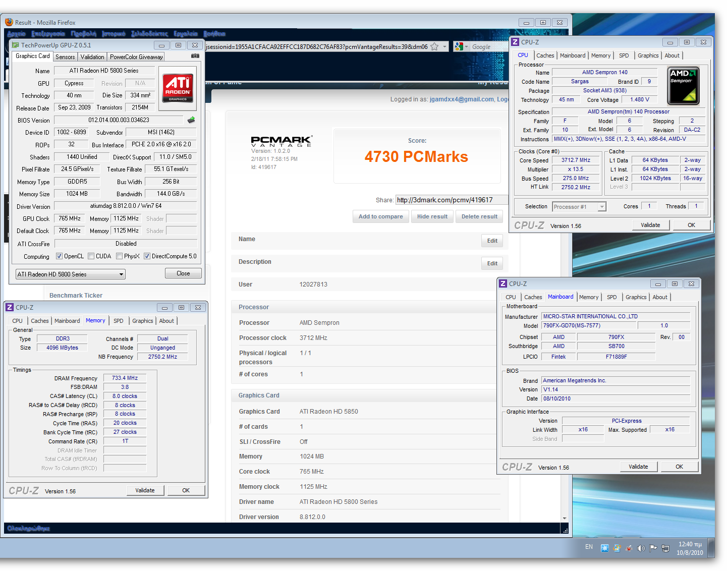Open the Processor #1 selection dropdown
This screenshot has height=571, width=728.
coord(579,207)
